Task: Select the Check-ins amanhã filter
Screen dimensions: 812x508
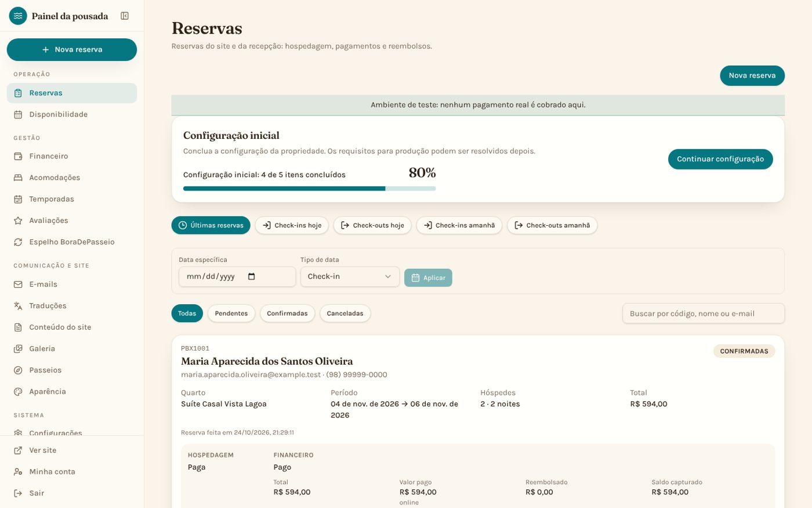Action: 459,225
